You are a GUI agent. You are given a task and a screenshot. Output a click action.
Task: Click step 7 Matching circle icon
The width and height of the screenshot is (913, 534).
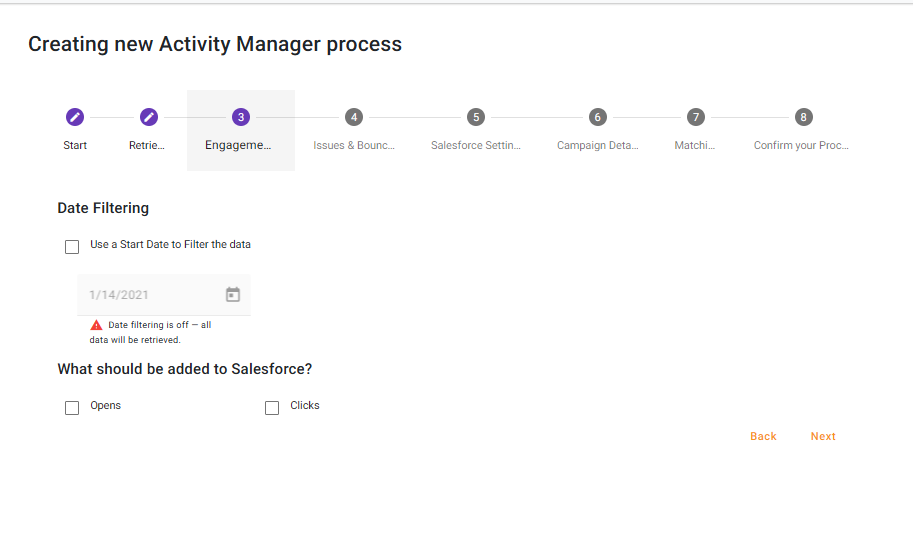(x=695, y=117)
